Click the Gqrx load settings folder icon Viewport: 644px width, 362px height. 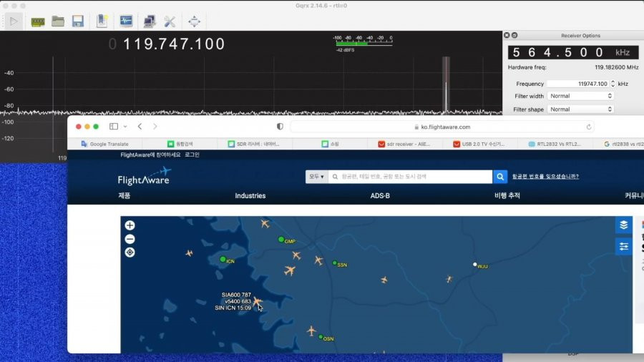(58, 21)
